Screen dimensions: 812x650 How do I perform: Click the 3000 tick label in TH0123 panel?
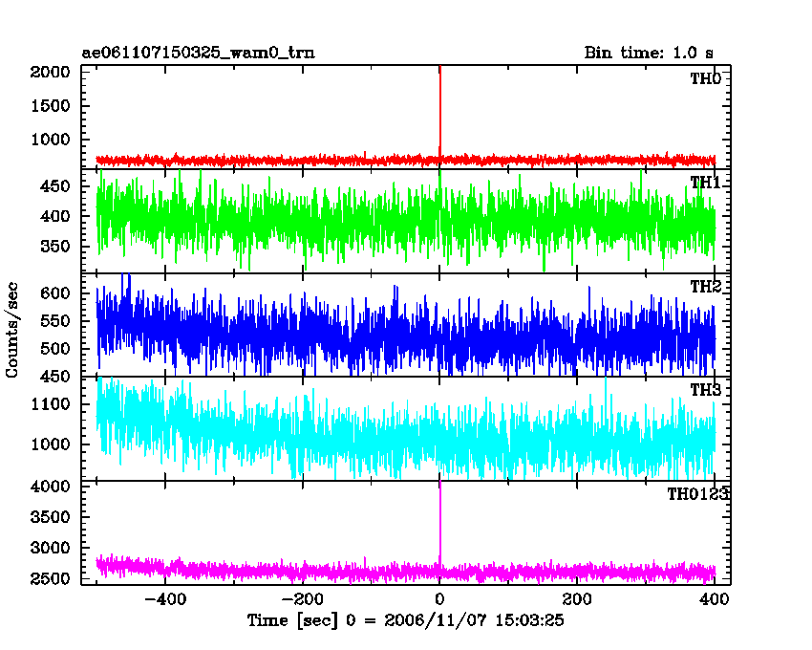50,548
